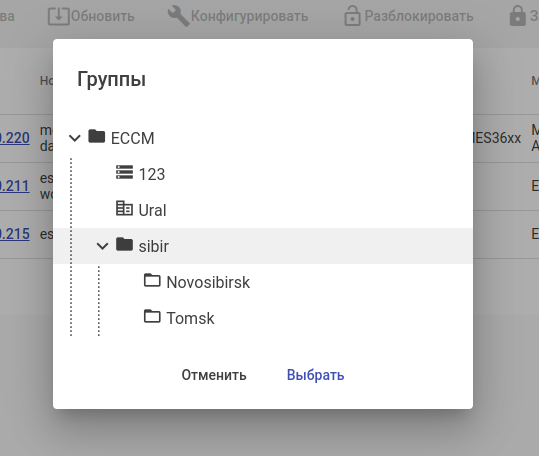This screenshot has height=456, width=539.
Task: Click the Tomsk outlined folder icon
Action: 152,316
